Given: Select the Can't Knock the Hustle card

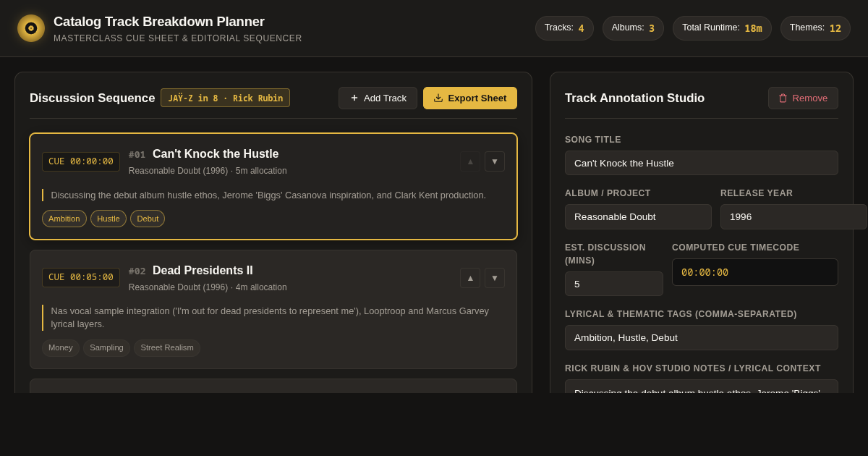Looking at the screenshot, I should pyautogui.click(x=273, y=186).
